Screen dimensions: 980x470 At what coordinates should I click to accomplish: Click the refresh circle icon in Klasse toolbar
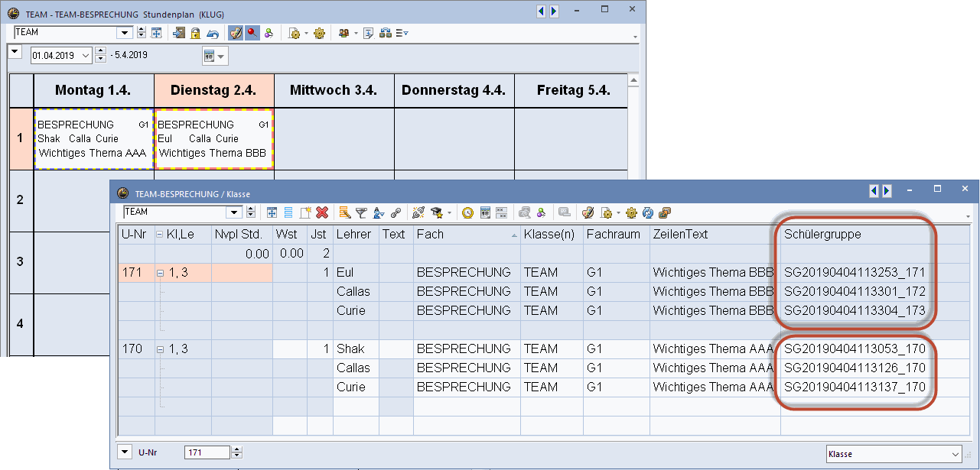649,213
